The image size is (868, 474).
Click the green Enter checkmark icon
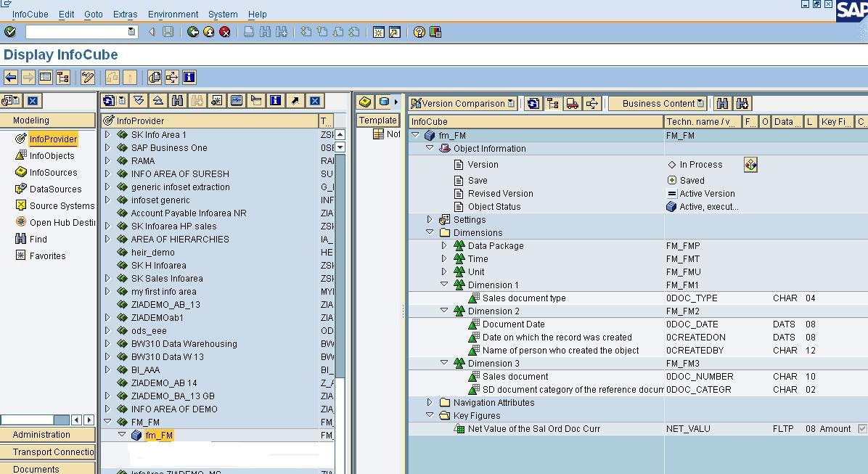10,32
